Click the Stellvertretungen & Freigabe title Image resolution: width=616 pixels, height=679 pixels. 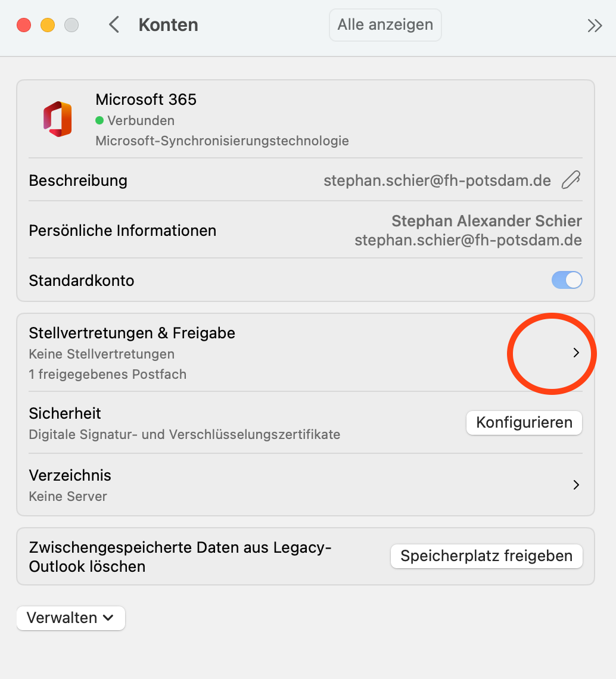[132, 333]
